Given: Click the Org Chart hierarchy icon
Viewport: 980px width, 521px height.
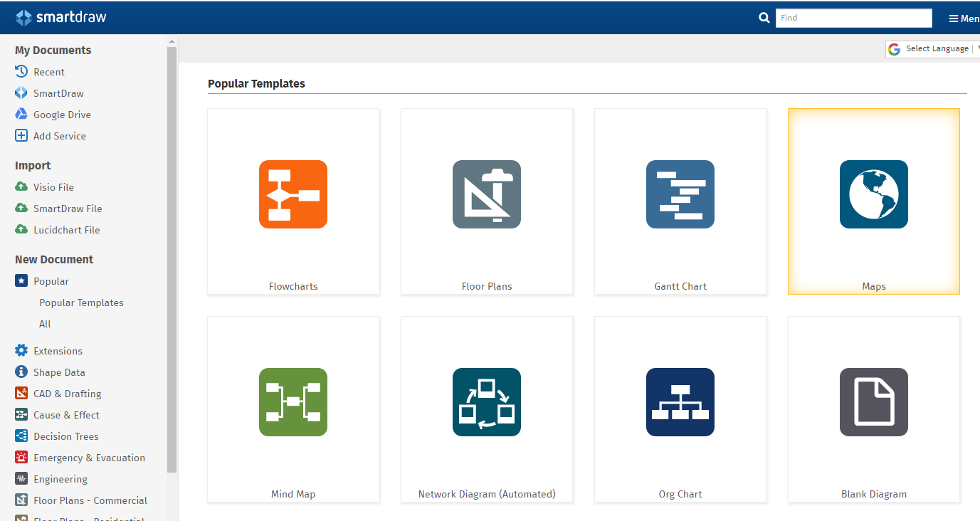Looking at the screenshot, I should (x=680, y=402).
